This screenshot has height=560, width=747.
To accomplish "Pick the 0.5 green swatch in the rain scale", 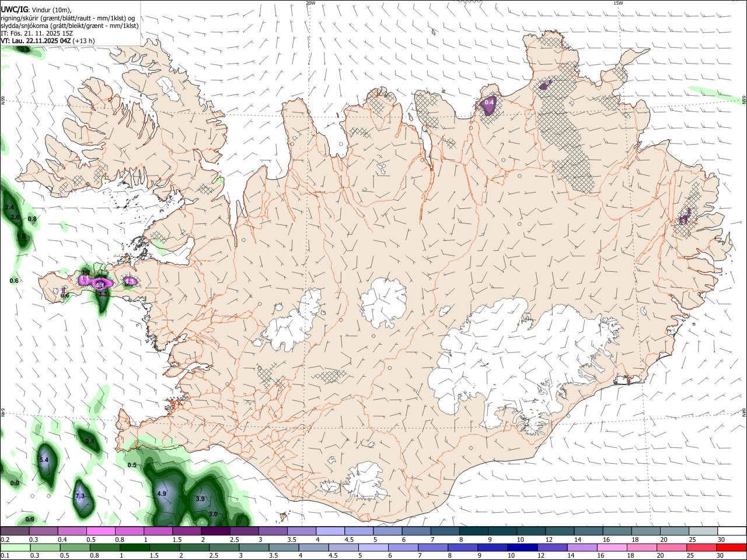I will 75,547.
